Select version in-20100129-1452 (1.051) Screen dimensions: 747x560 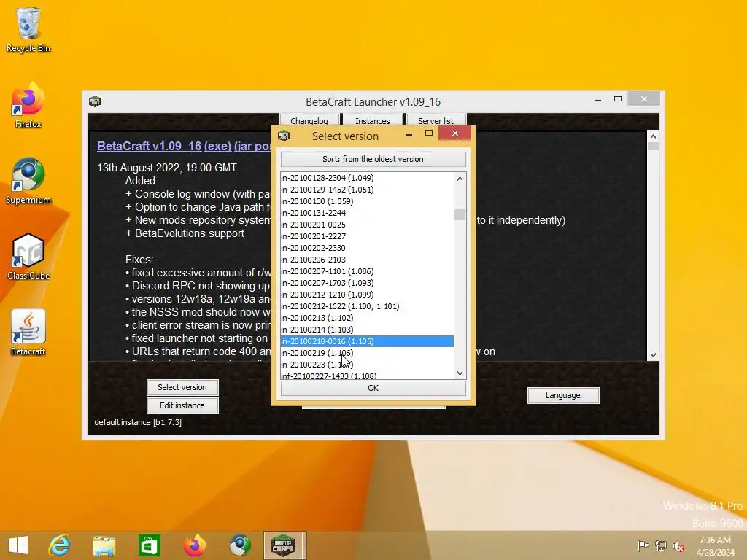[367, 190]
